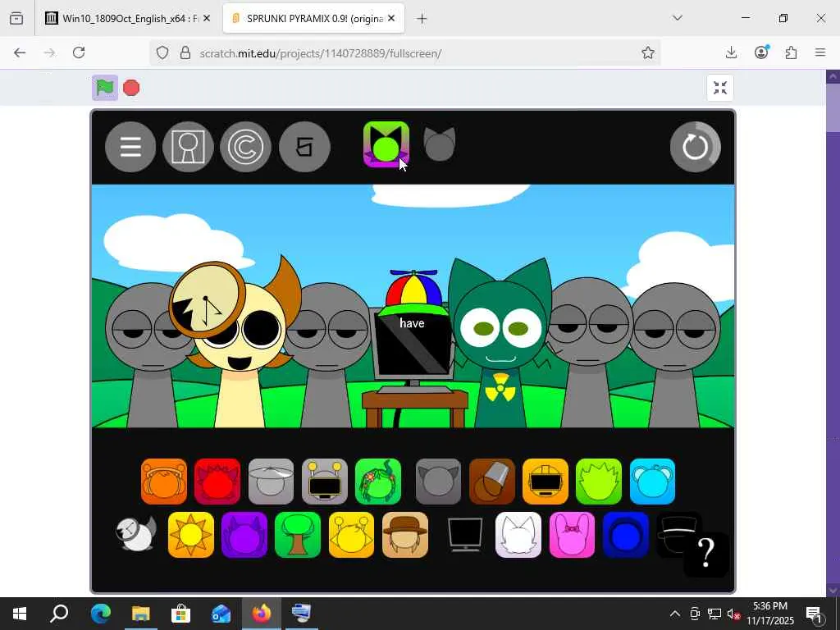Pick the orange headphones character icon
The height and width of the screenshot is (630, 840).
[164, 481]
